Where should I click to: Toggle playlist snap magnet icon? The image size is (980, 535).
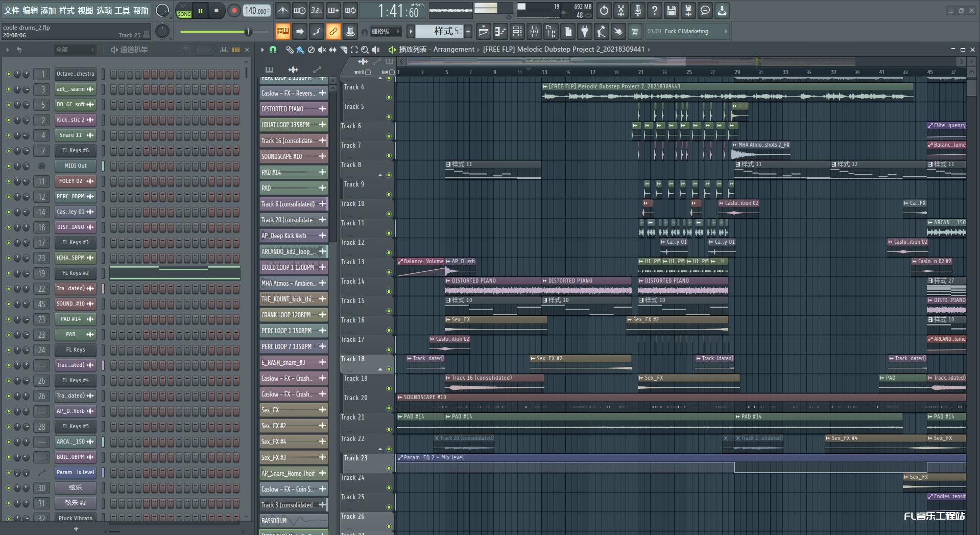[x=273, y=50]
